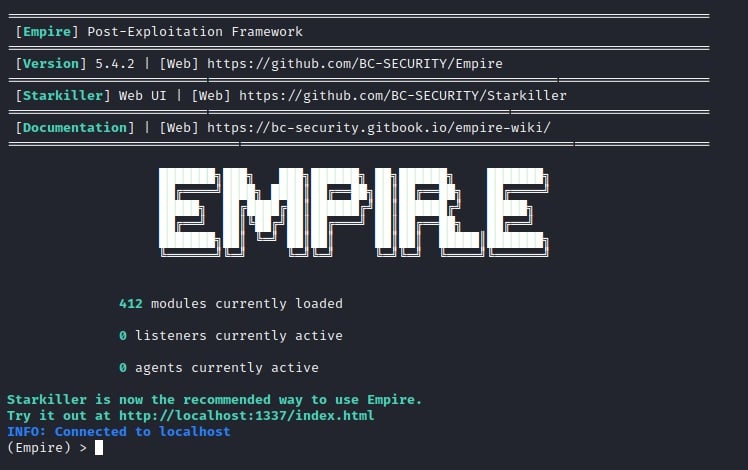The width and height of the screenshot is (748, 470).
Task: Click the [Starkiller] label text
Action: coord(63,95)
